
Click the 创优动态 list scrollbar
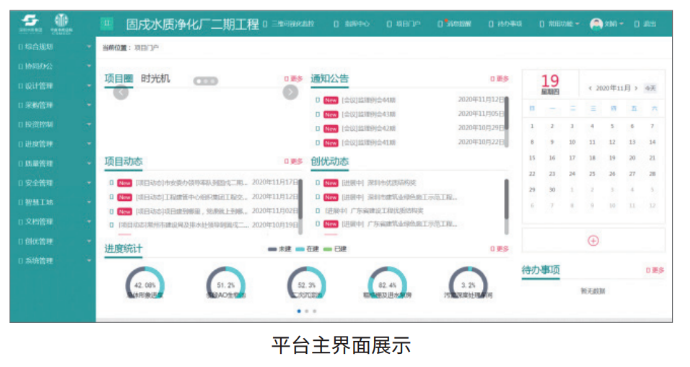coord(506,207)
